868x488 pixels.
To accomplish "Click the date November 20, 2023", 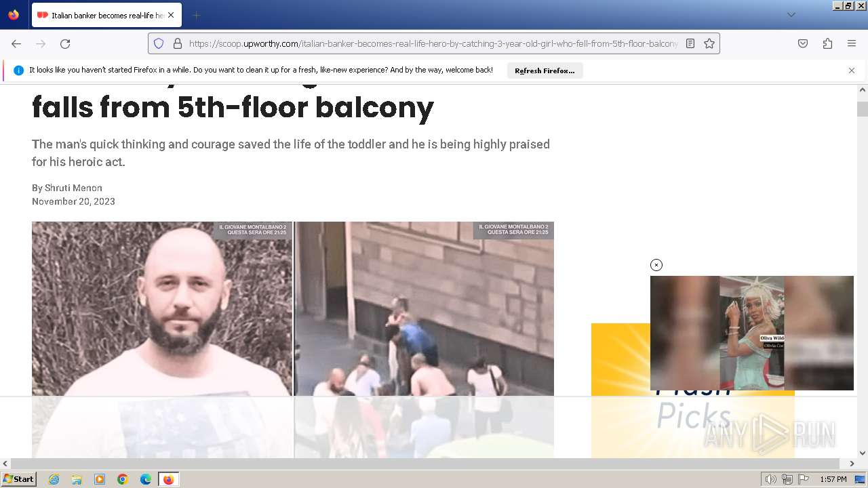I will 73,201.
